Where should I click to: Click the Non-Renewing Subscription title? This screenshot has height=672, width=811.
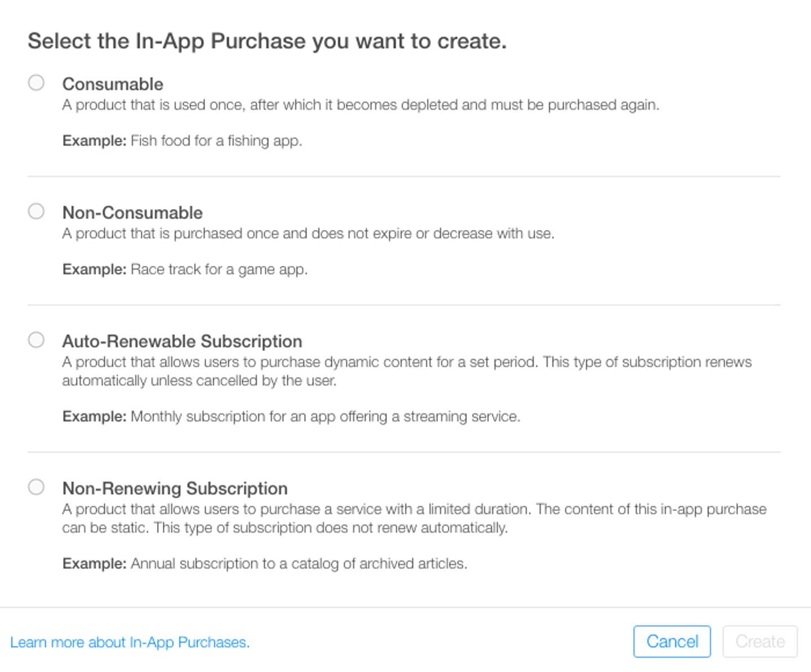175,488
